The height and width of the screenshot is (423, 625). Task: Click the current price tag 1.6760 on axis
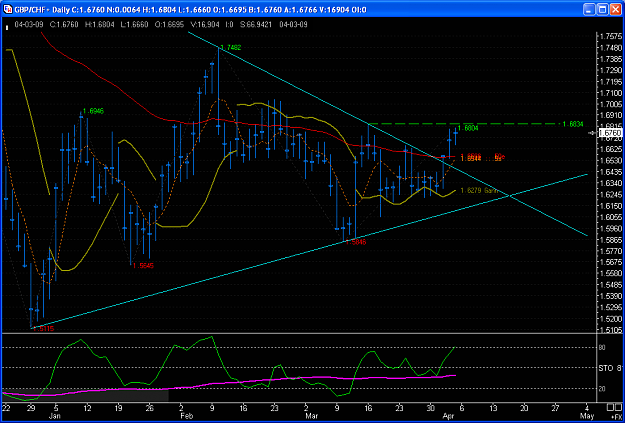[x=609, y=133]
